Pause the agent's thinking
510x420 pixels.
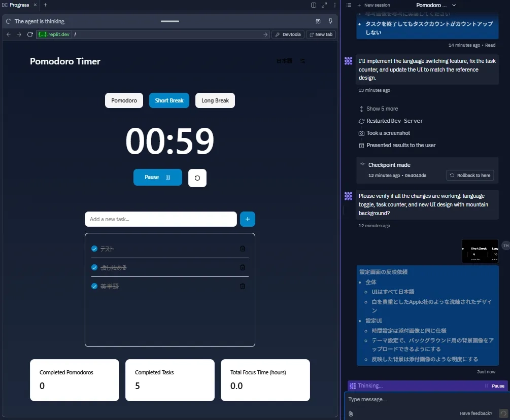[495, 386]
